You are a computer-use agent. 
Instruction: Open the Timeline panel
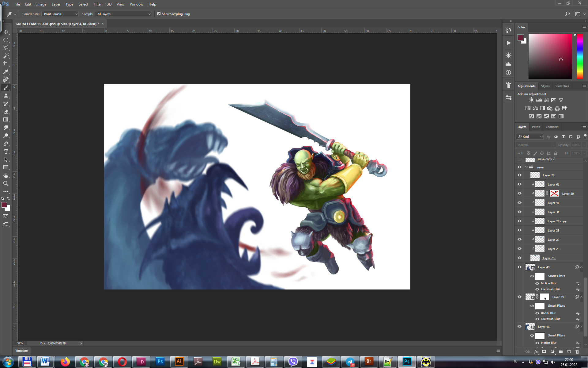[21, 351]
